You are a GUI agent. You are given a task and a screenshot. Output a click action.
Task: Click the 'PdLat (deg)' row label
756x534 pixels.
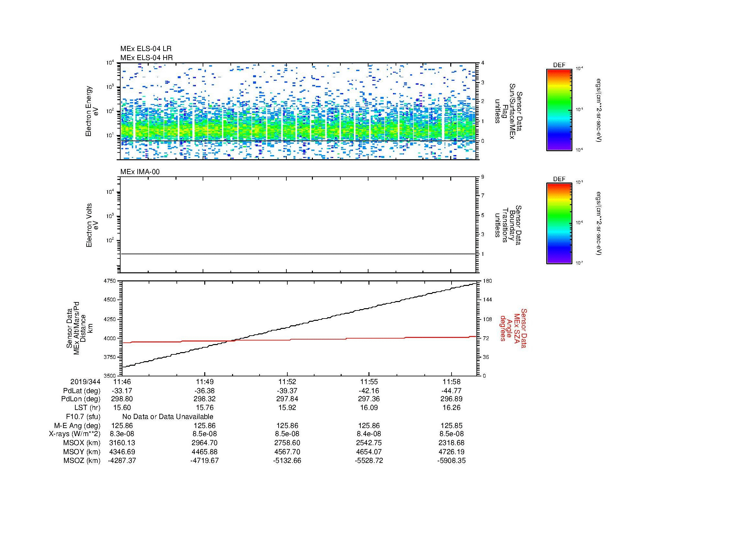82,391
